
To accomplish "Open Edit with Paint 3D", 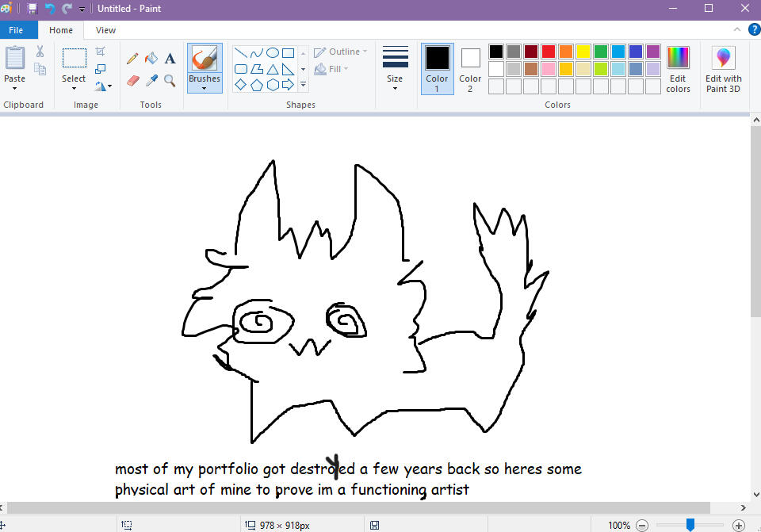I will (x=723, y=70).
